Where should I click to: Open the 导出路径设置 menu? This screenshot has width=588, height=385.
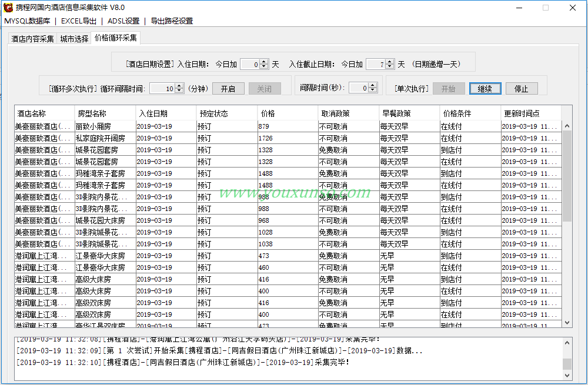172,21
